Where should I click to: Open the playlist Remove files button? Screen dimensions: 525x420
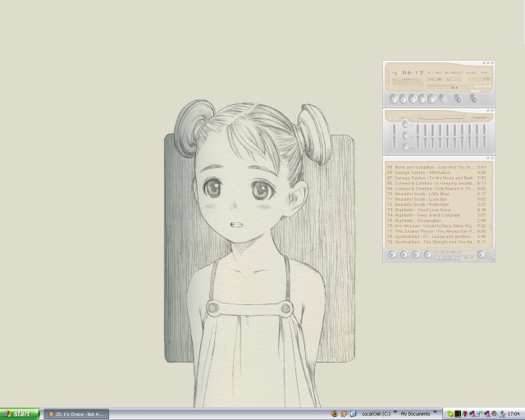click(404, 254)
